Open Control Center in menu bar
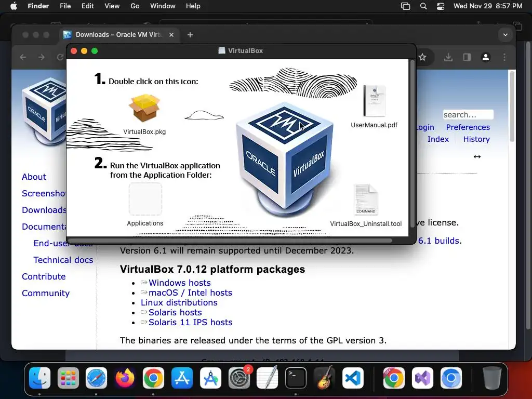Image resolution: width=532 pixels, height=399 pixels. coord(441,6)
